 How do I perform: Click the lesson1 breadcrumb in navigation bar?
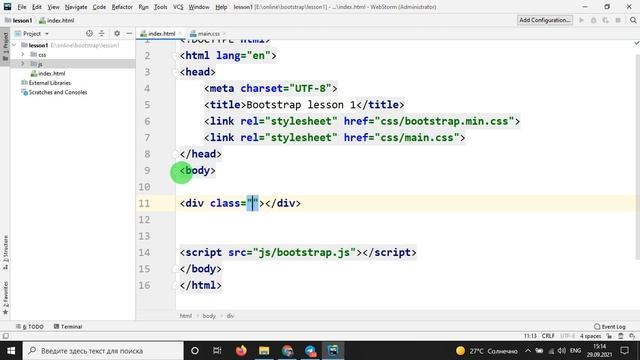pos(19,20)
